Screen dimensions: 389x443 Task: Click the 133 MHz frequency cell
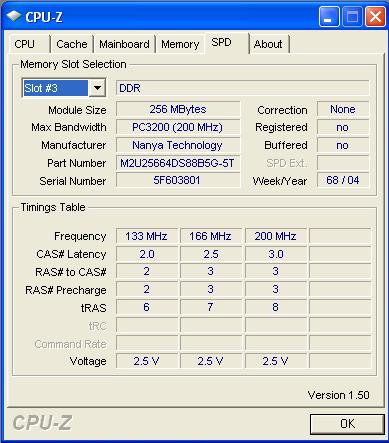pyautogui.click(x=147, y=236)
